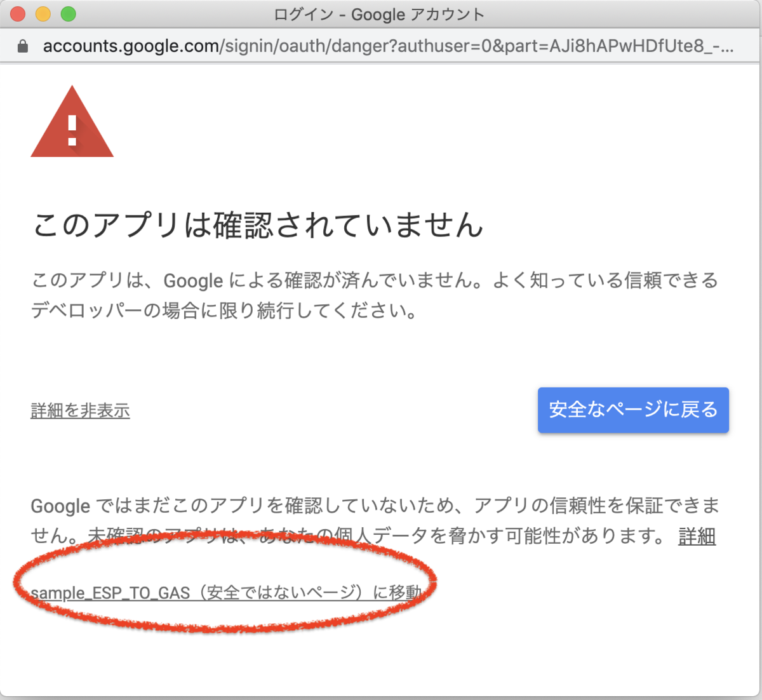762x700 pixels.
Task: Close the window with the red button
Action: (x=18, y=14)
